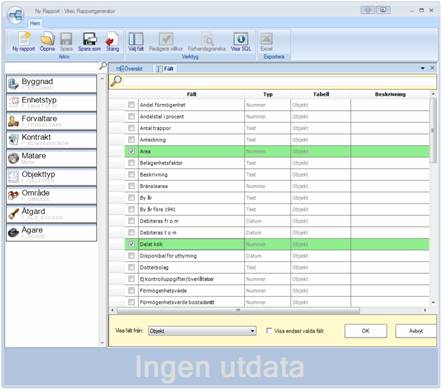This screenshot has width=443, height=390.
Task: Expand the tab panel dropdown arrow
Action: (x=423, y=68)
